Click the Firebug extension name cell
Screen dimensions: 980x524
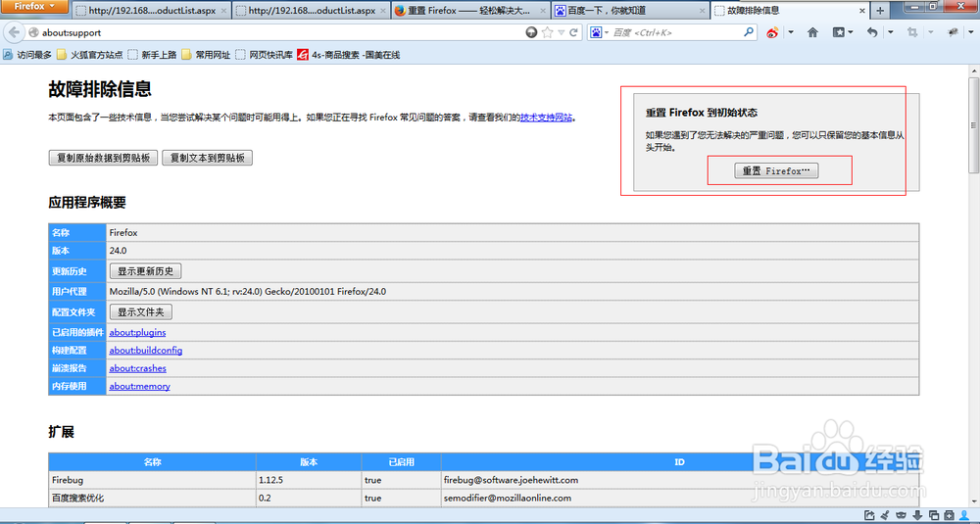(153, 480)
